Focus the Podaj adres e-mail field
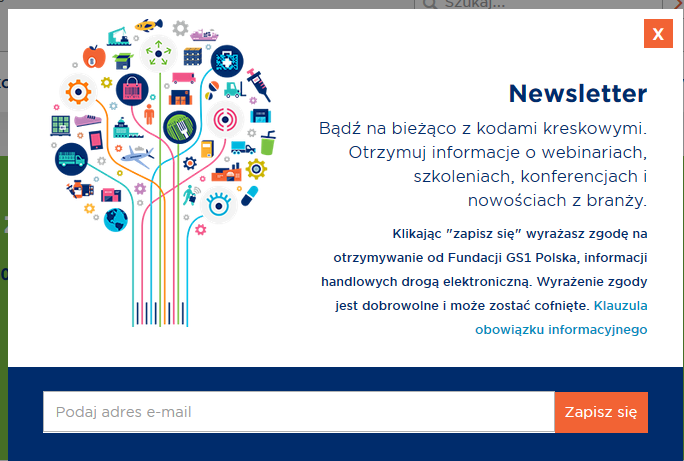Image resolution: width=684 pixels, height=461 pixels. point(298,412)
